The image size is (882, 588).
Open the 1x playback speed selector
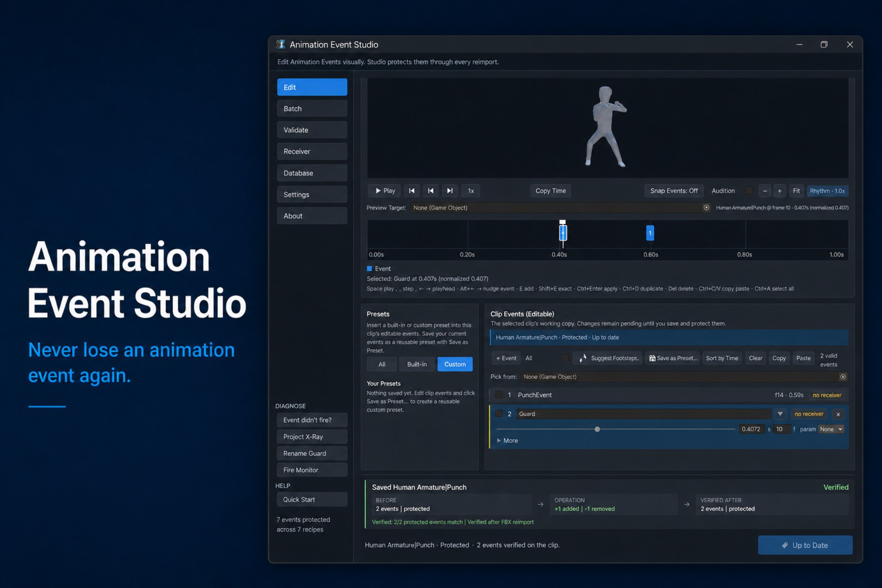[x=471, y=191]
